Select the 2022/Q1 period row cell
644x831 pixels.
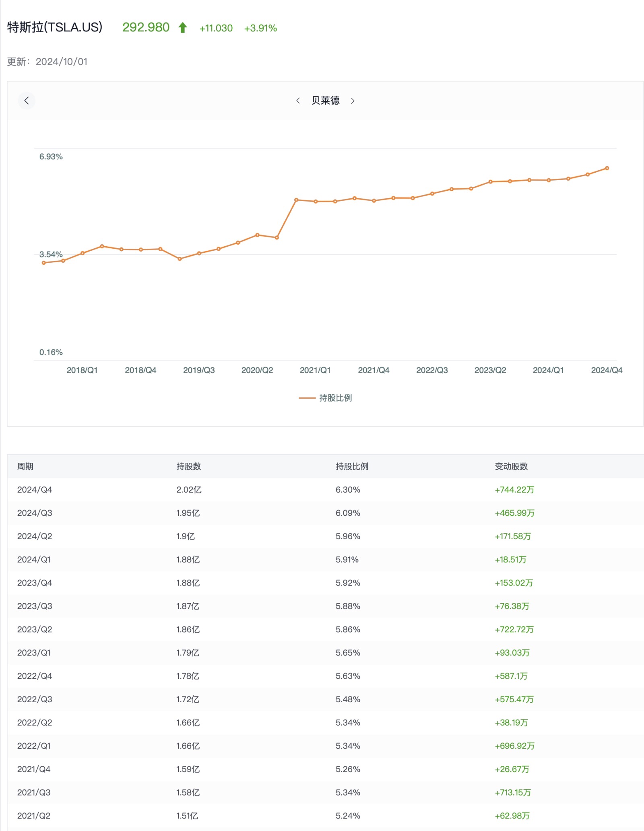click(x=34, y=746)
